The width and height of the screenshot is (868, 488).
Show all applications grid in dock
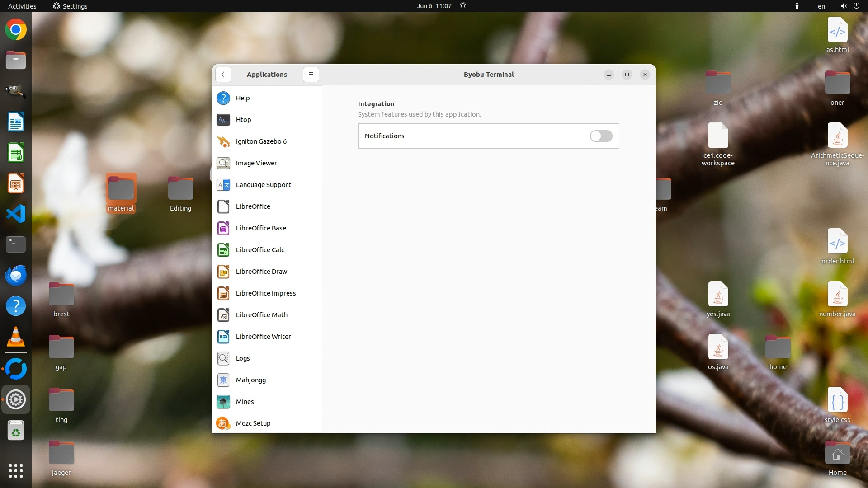[x=16, y=471]
